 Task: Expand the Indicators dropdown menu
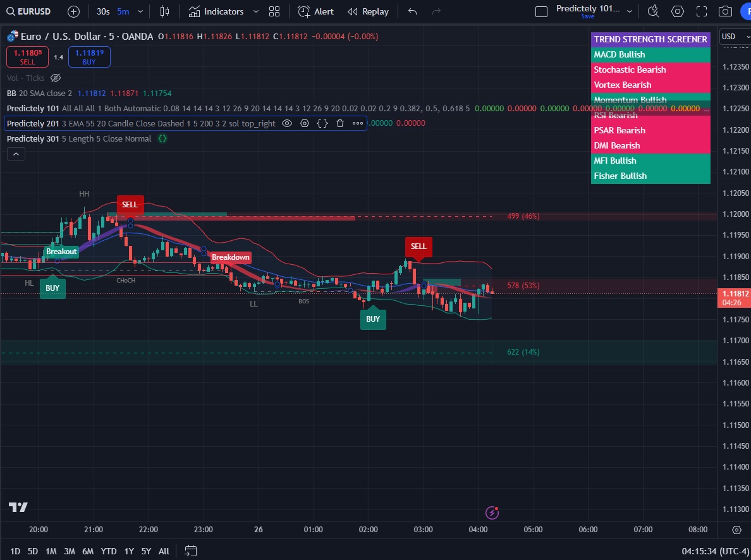(255, 11)
